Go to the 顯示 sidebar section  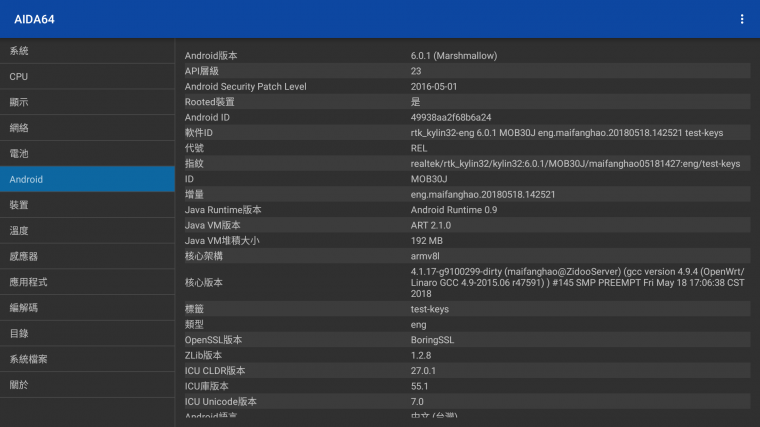tap(87, 102)
